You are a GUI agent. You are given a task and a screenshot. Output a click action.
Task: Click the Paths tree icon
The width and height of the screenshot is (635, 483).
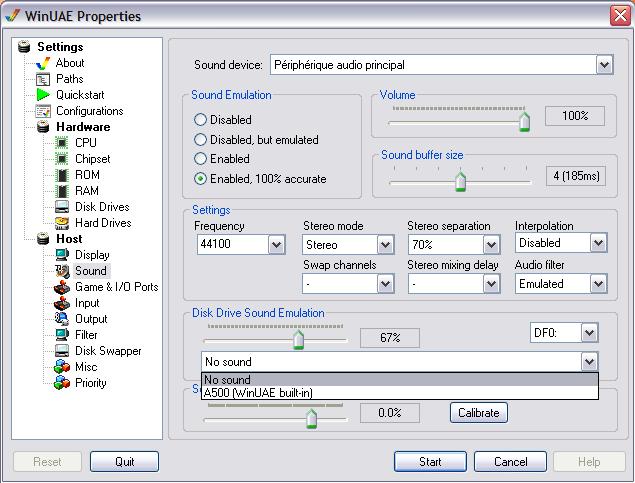coord(43,79)
